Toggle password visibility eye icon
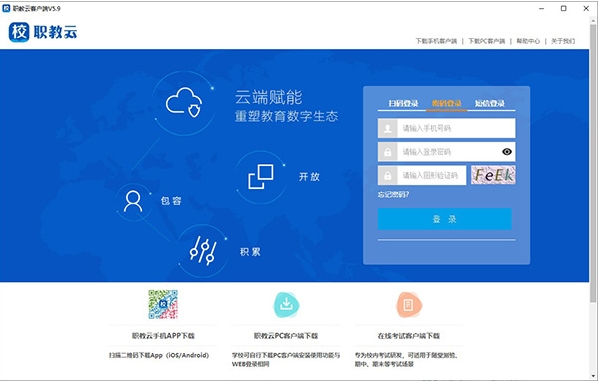This screenshot has height=382, width=600. coord(507,152)
